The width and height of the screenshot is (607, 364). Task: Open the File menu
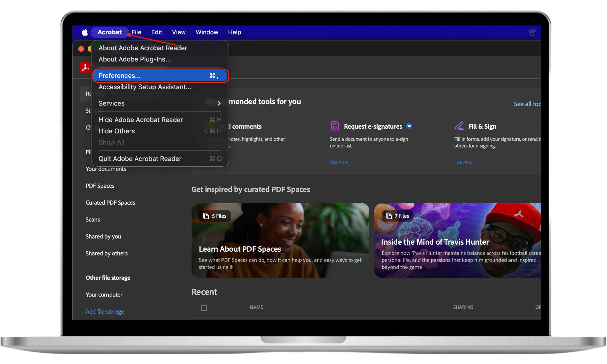coord(136,32)
